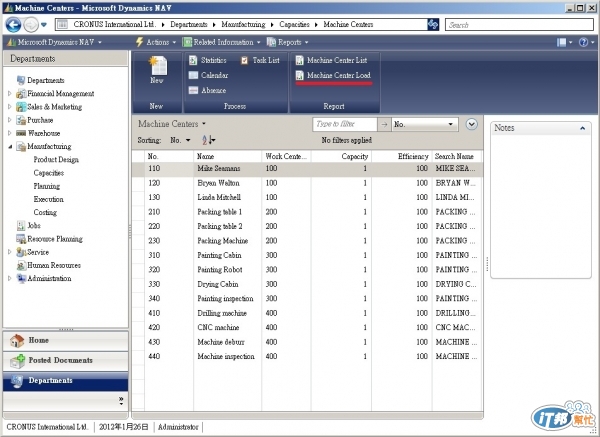Select Execution under Manufacturing
Viewport: 600px width, 437px height.
[48, 199]
